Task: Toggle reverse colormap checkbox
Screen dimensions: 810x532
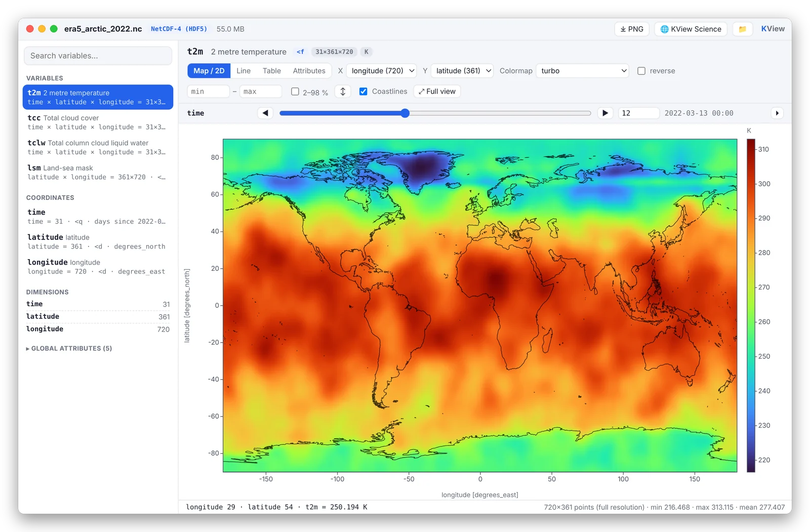Action: (x=641, y=71)
